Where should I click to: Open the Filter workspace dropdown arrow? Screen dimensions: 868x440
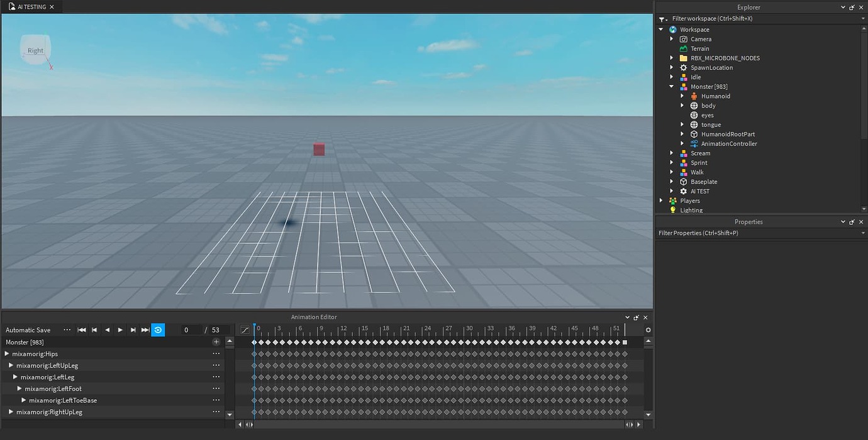click(x=863, y=18)
